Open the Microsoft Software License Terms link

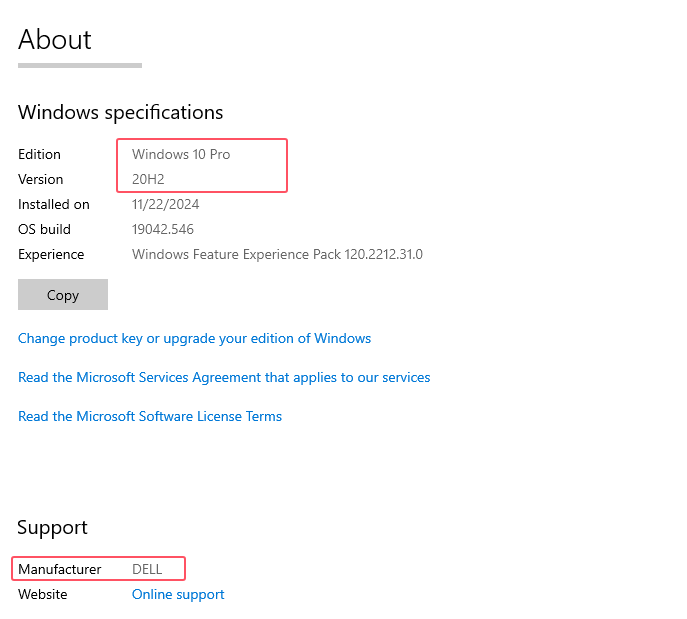150,416
